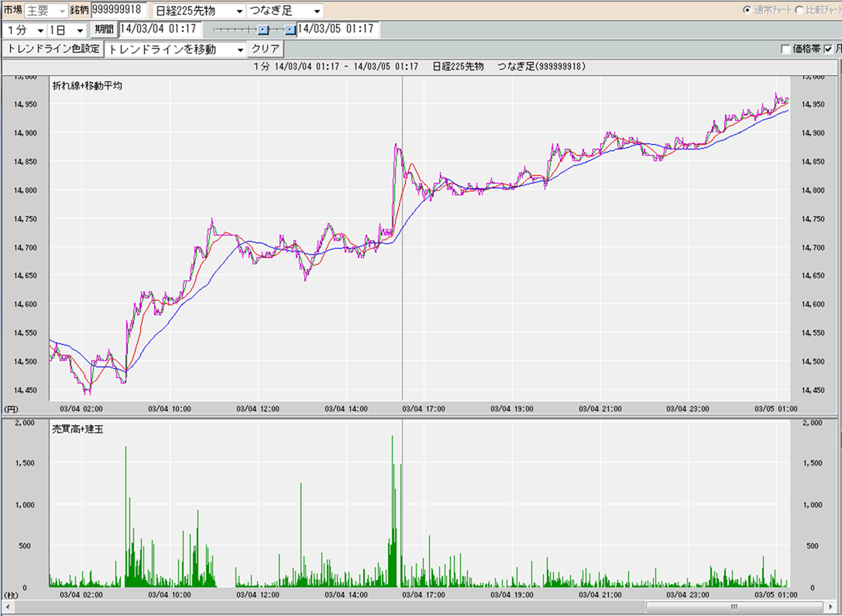Click the 売買高+建玉 label in the volume chart
842x616 pixels.
click(78, 430)
